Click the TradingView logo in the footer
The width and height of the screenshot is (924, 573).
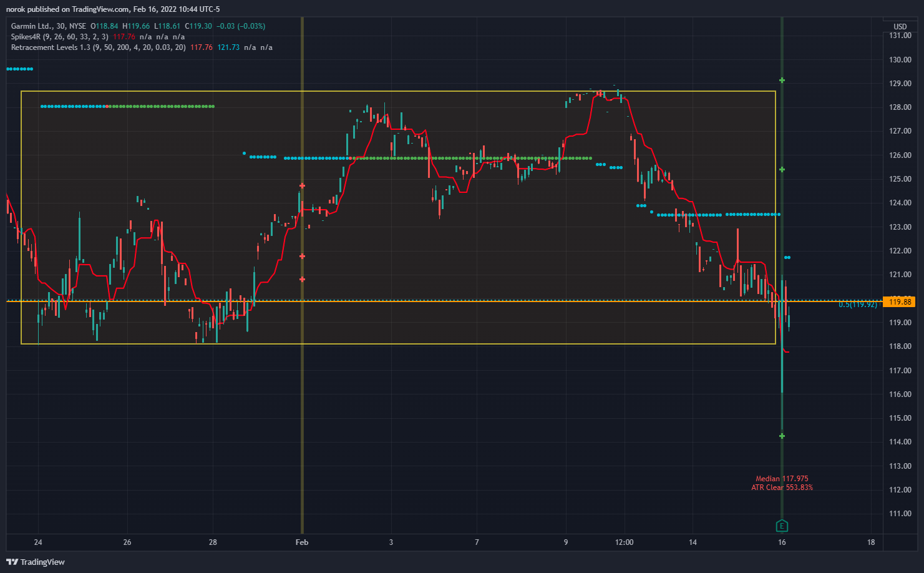(x=36, y=562)
